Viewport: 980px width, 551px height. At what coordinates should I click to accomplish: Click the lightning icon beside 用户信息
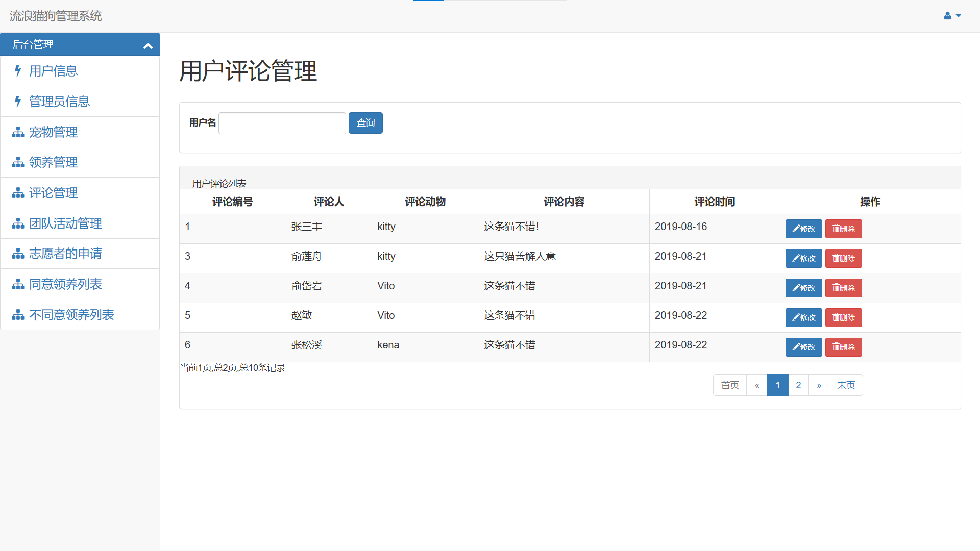(18, 71)
